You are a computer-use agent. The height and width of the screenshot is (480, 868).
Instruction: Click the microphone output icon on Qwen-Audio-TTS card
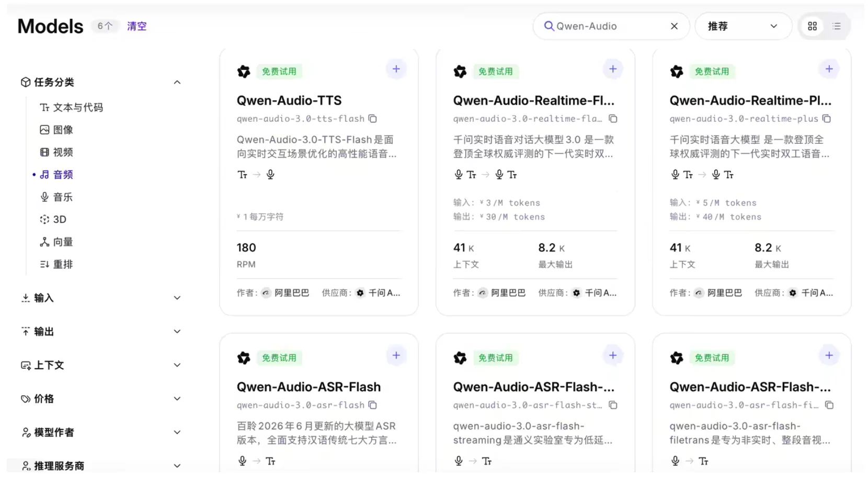tap(270, 175)
